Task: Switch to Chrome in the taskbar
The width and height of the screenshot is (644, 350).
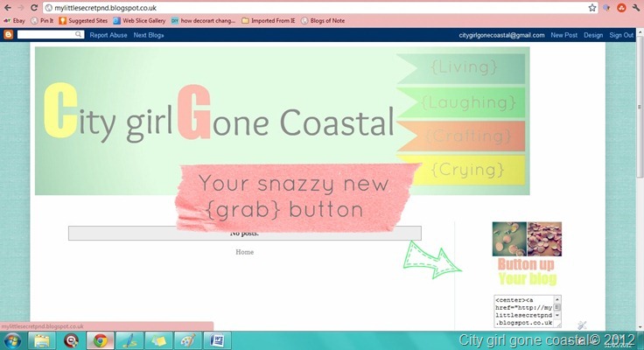Action: (101, 340)
